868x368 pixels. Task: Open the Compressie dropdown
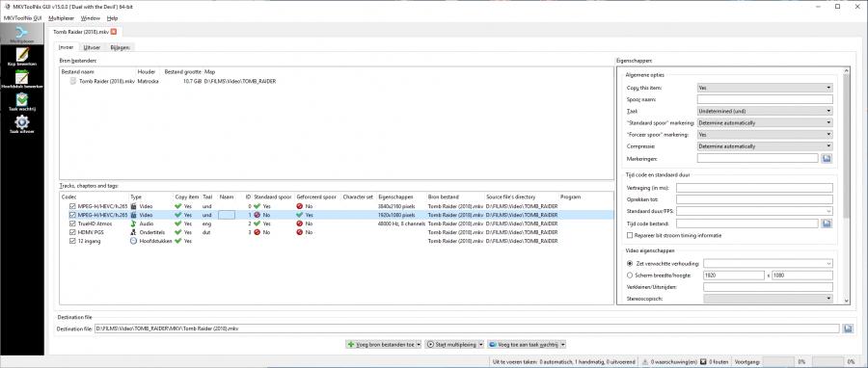click(765, 146)
